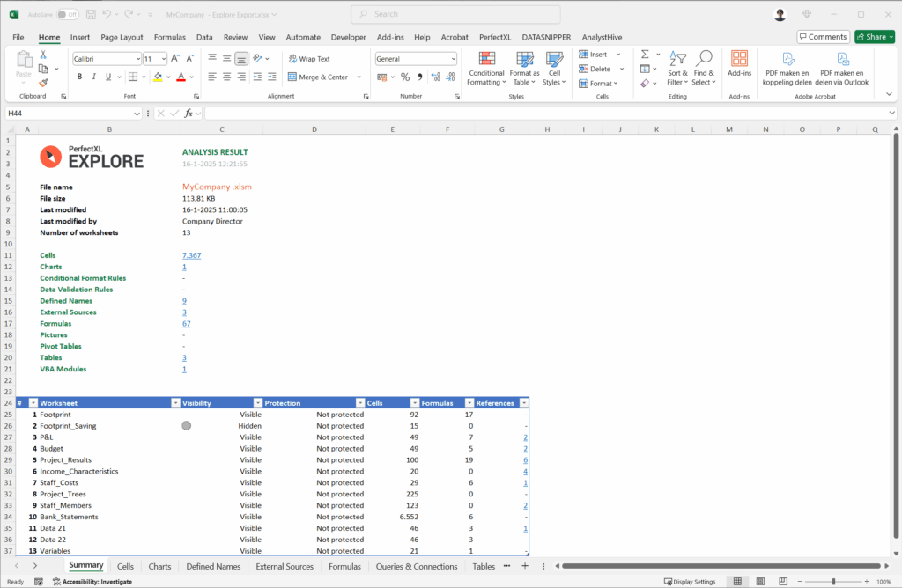Open font size 11 dropdown

pyautogui.click(x=164, y=59)
